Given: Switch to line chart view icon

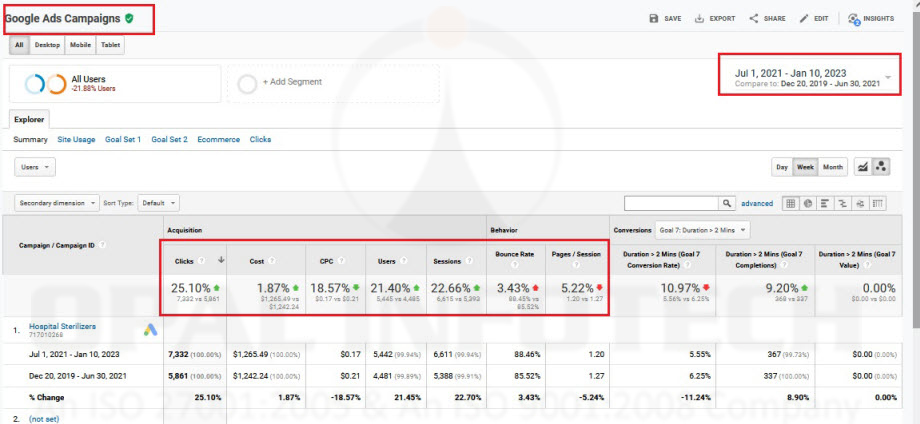Looking at the screenshot, I should click(x=863, y=167).
